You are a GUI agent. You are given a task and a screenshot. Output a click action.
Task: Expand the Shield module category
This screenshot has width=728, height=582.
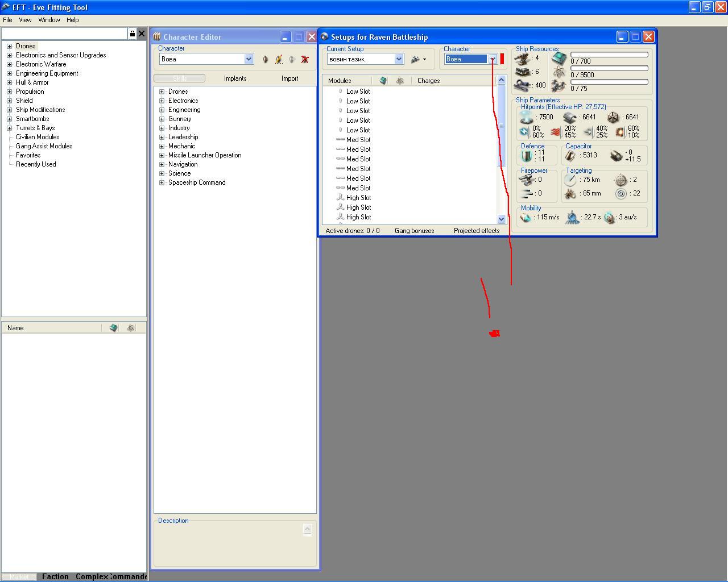(x=9, y=101)
